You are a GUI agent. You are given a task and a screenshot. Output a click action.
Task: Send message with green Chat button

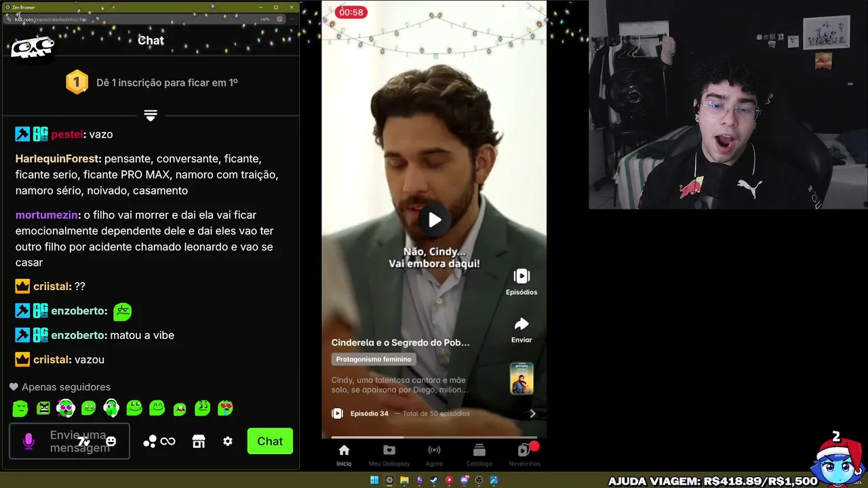(270, 441)
